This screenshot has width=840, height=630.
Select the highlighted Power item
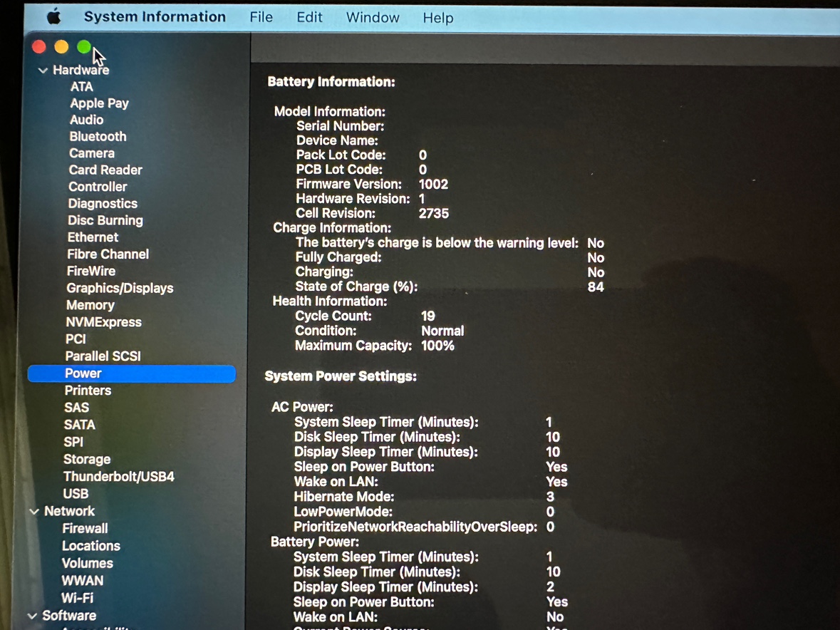coord(131,373)
